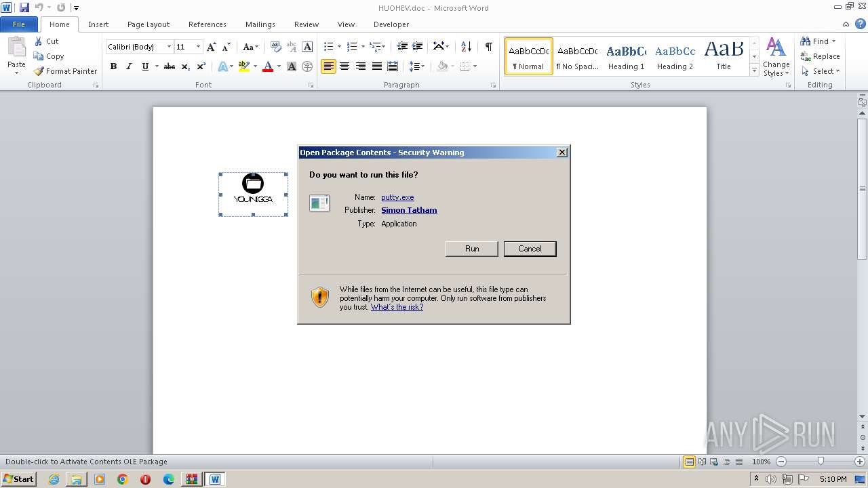Screen dimensions: 868x488
Task: Expand the Styles gallery
Action: pyautogui.click(x=754, y=70)
